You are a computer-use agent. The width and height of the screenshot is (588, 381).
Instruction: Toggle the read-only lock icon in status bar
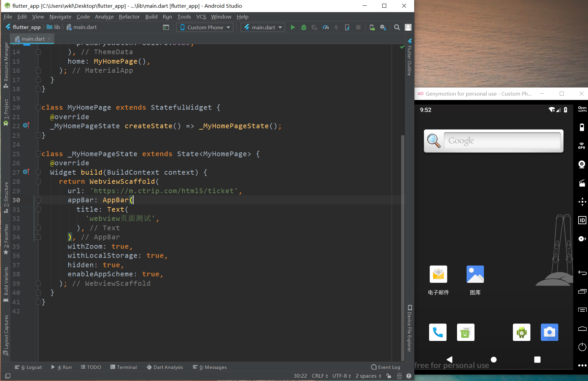[389, 376]
